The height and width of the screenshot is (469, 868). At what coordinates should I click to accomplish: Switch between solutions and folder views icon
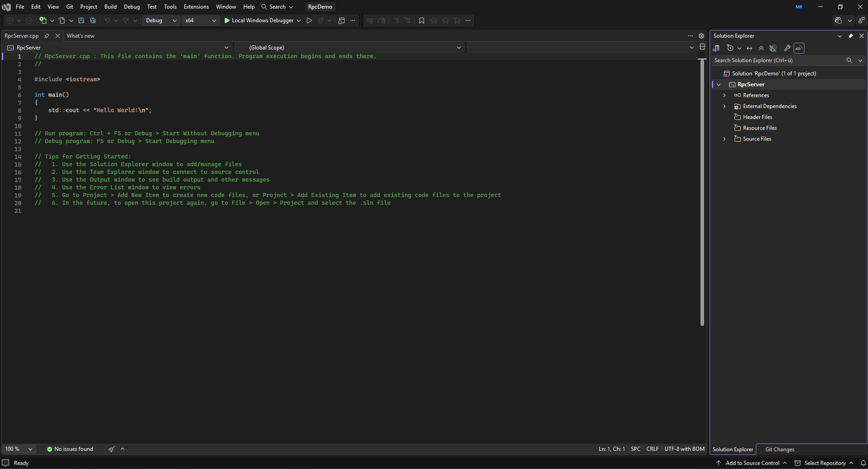click(x=716, y=48)
